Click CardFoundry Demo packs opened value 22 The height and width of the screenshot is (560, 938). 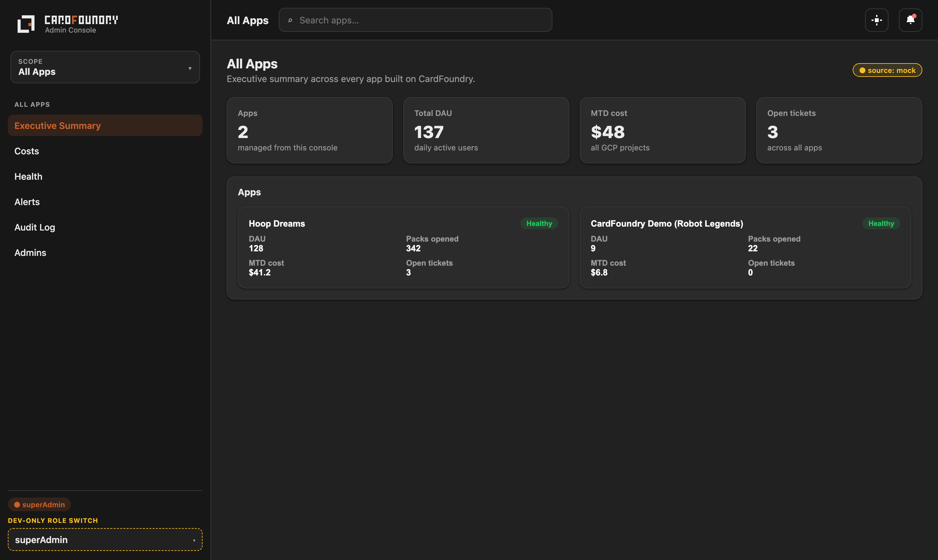(753, 248)
